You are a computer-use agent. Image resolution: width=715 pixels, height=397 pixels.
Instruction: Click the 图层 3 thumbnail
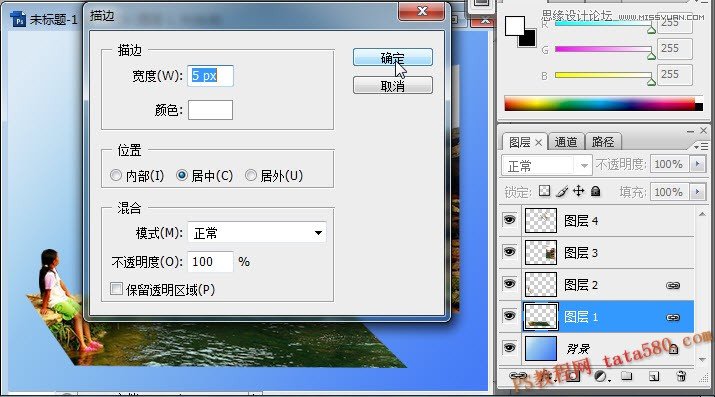tap(541, 253)
